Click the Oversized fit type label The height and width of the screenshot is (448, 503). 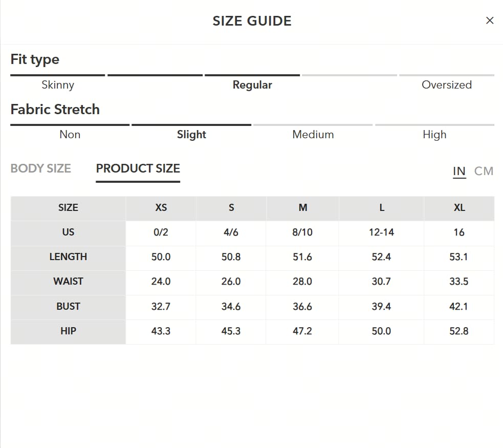point(447,84)
